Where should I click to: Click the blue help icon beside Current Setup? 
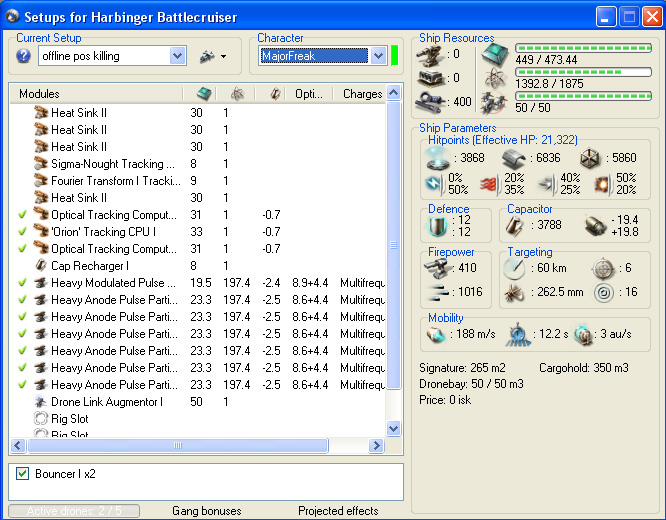click(24, 57)
